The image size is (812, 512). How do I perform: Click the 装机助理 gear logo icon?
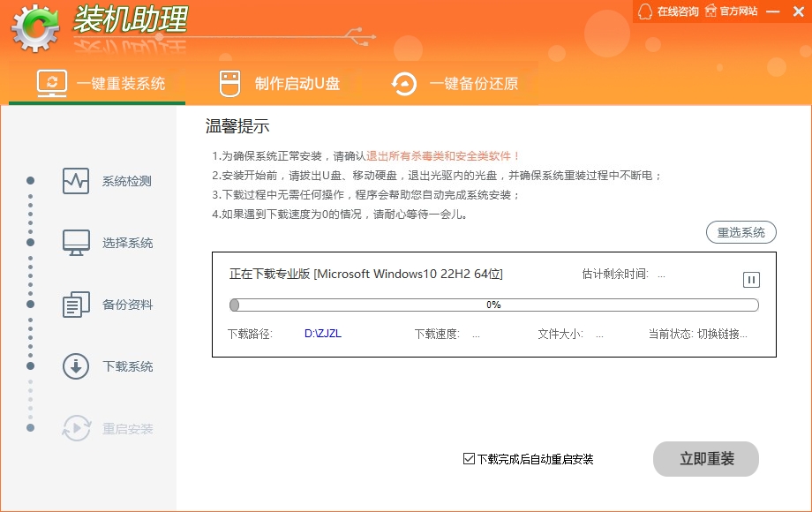click(x=35, y=28)
